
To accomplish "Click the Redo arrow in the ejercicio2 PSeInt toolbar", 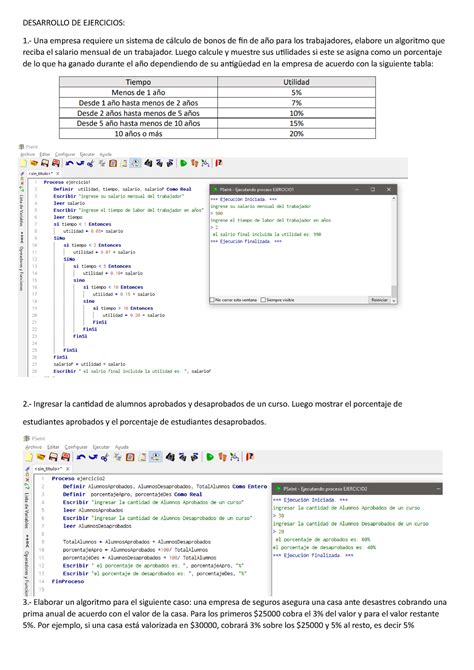I will [94, 457].
